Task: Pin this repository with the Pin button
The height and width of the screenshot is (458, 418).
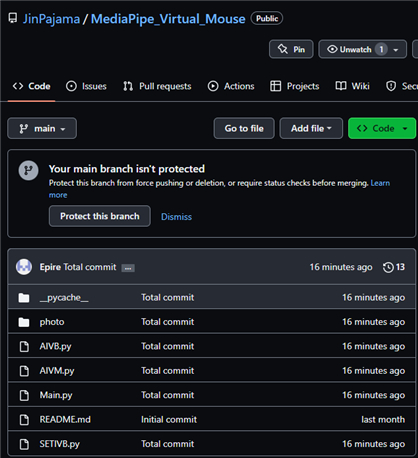Action: pos(291,49)
